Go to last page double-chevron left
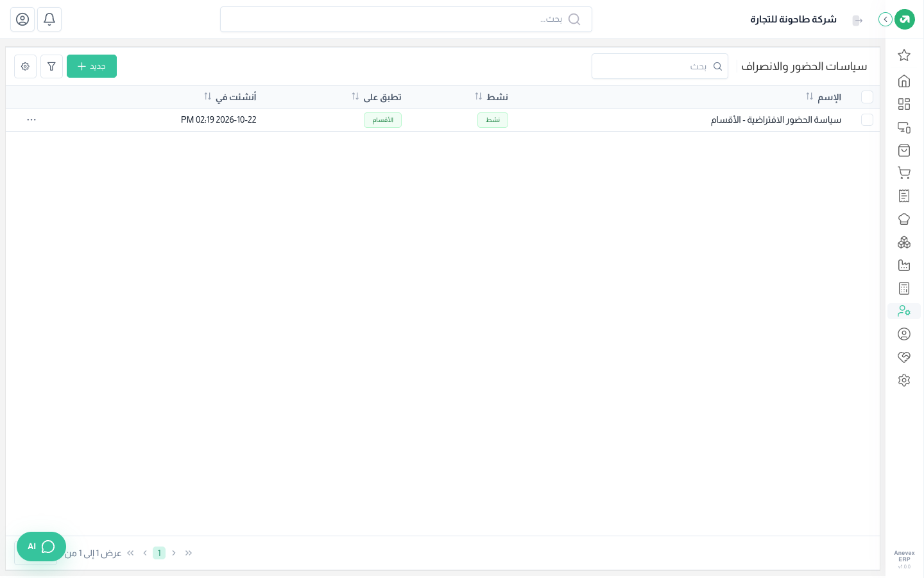The image size is (924, 578). point(131,553)
